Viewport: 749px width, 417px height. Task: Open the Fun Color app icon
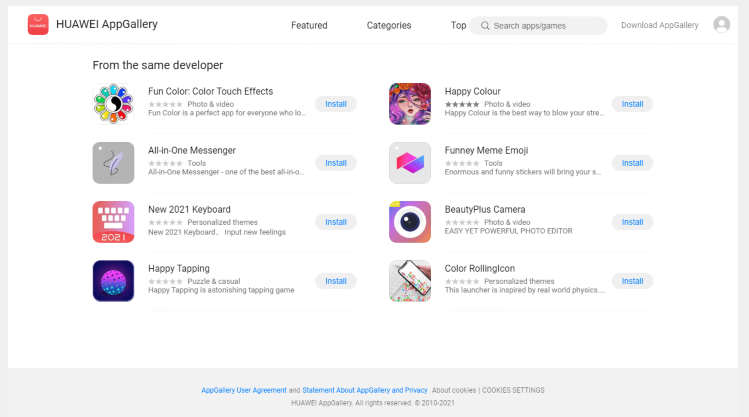[113, 104]
